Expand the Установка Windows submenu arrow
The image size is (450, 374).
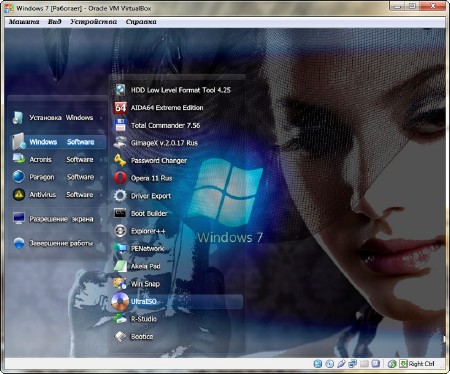coord(101,118)
